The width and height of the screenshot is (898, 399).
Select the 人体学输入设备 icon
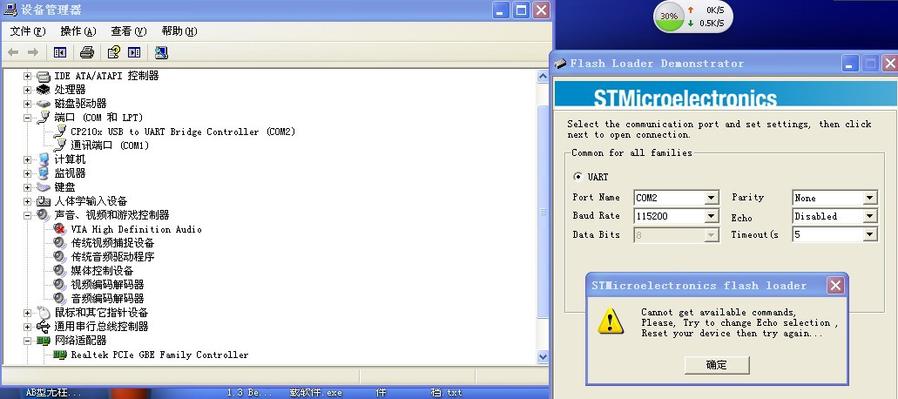pos(44,202)
